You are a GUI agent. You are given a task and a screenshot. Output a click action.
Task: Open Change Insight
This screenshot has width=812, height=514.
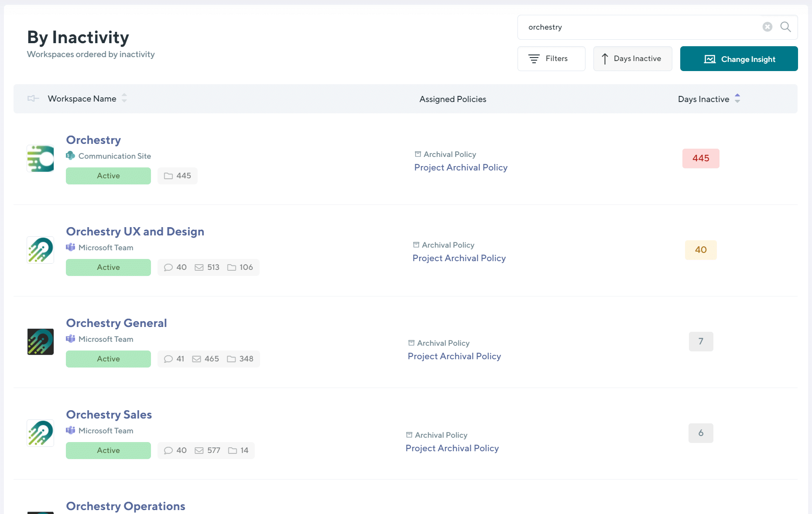click(739, 58)
